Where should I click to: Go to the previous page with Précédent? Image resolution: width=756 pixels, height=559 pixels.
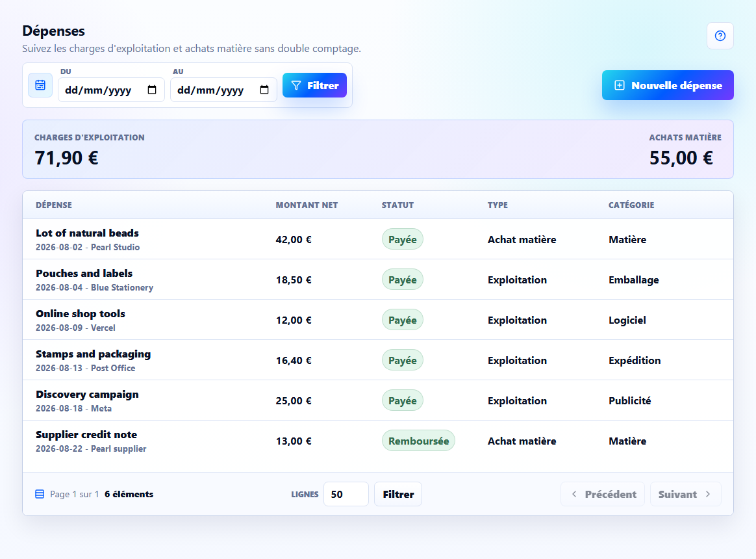click(603, 494)
